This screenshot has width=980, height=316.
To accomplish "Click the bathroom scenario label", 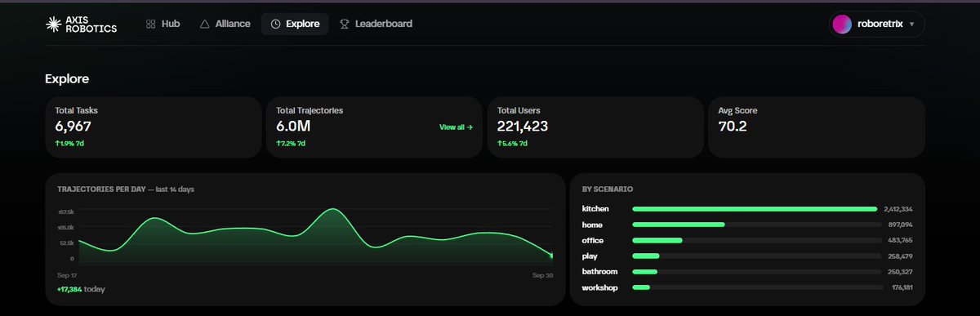I will coord(599,271).
